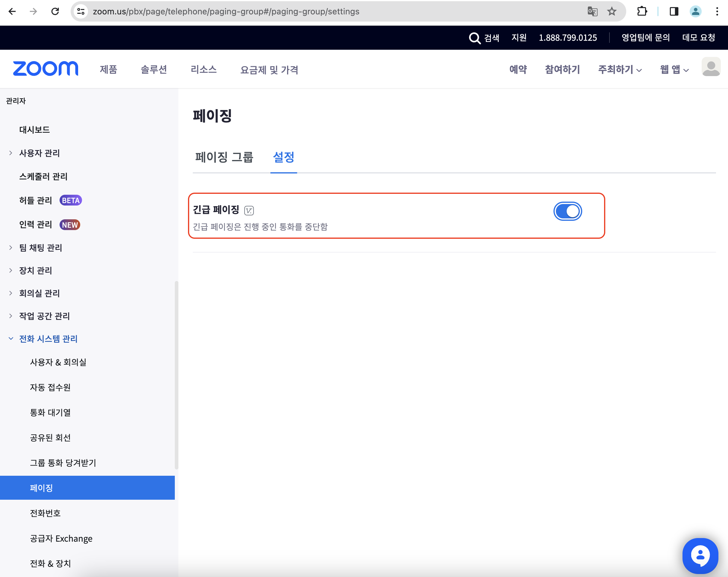
Task: Reload the page
Action: click(x=55, y=11)
